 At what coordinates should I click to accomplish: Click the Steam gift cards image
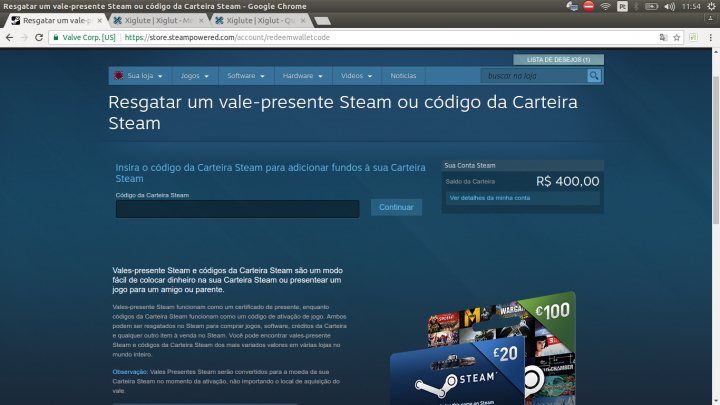[482, 349]
